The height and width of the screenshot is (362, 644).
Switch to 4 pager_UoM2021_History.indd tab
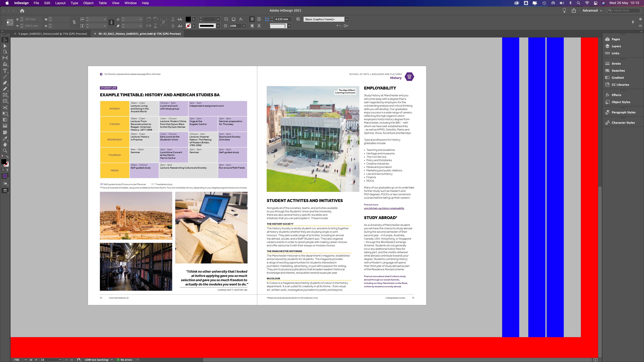52,34
